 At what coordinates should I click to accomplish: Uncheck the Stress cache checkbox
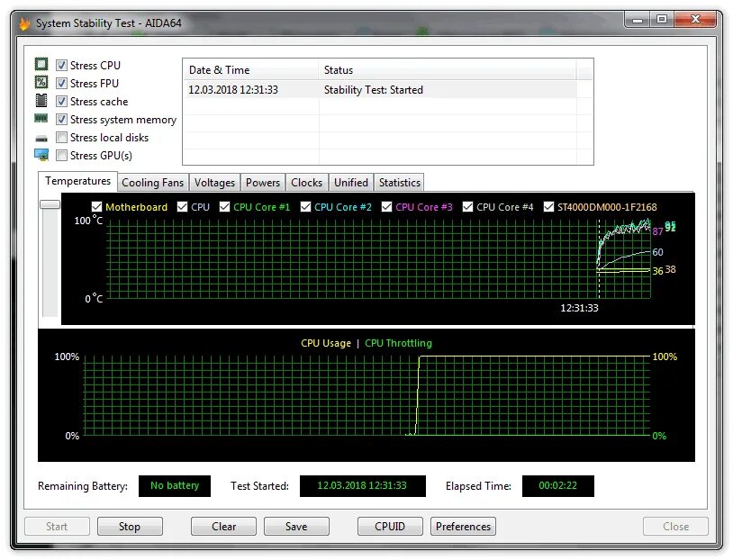[61, 101]
